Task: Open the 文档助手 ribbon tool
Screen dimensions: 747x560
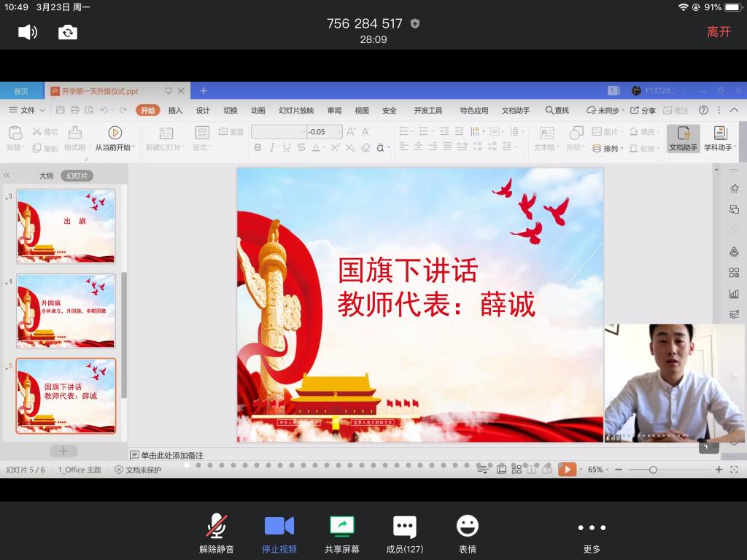Action: (683, 138)
